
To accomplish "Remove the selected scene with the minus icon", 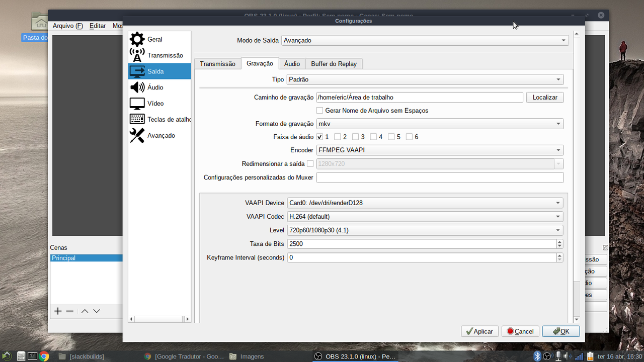I will [x=70, y=311].
